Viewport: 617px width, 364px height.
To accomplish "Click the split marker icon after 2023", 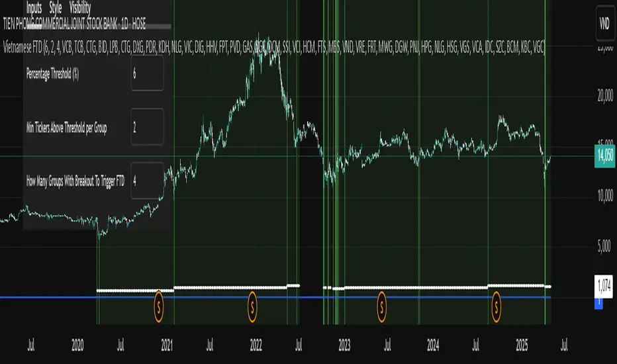I will click(x=382, y=307).
